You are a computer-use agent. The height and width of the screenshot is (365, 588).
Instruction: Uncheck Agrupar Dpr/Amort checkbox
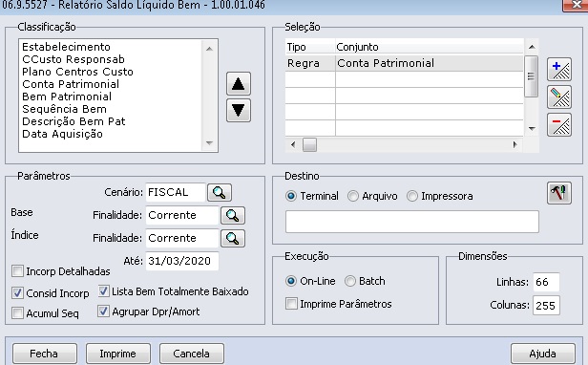pyautogui.click(x=103, y=311)
